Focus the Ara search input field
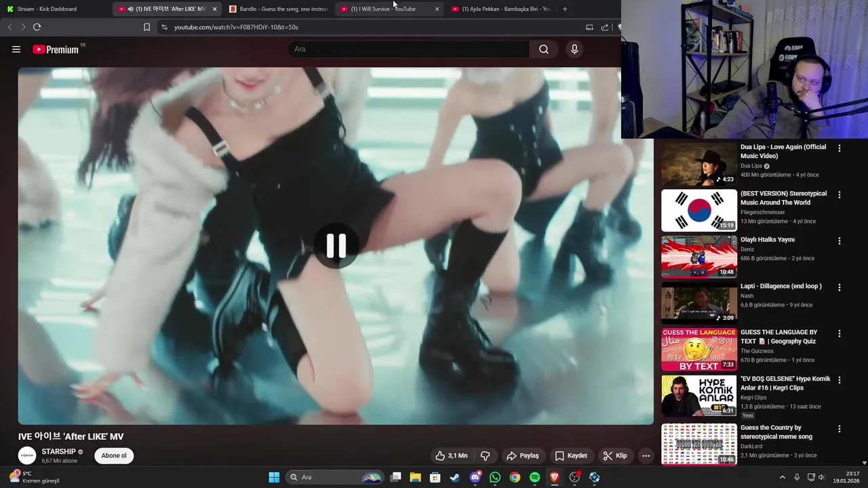Image resolution: width=868 pixels, height=488 pixels. click(409, 49)
